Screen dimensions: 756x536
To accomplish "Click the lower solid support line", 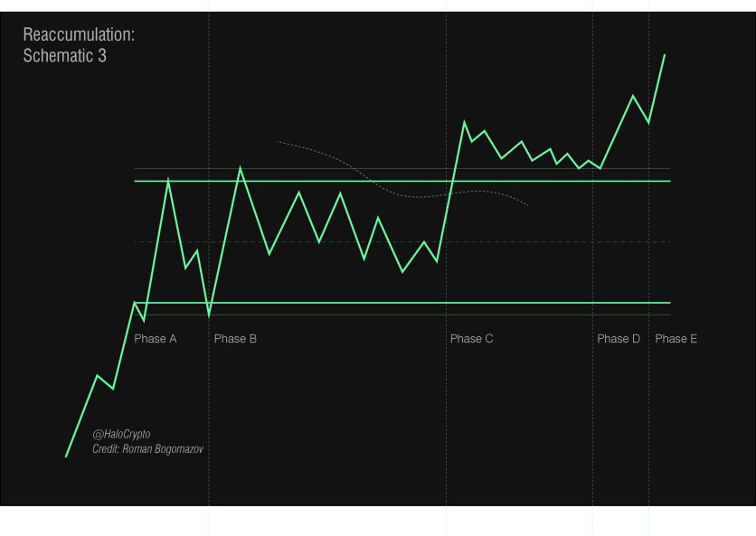I will click(x=402, y=303).
